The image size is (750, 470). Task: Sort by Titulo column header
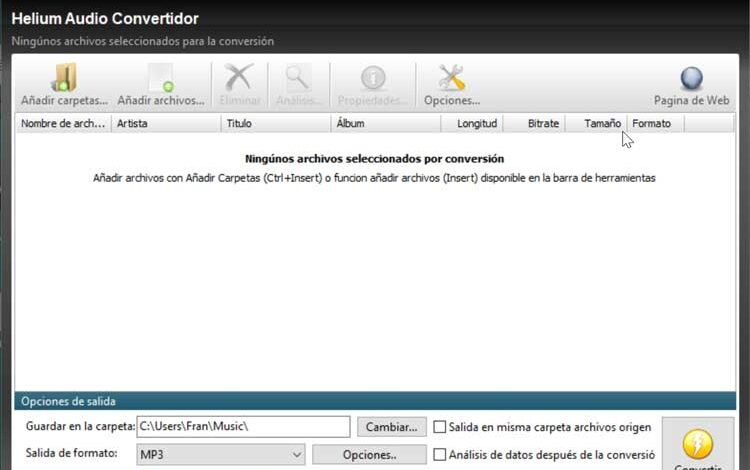point(276,123)
